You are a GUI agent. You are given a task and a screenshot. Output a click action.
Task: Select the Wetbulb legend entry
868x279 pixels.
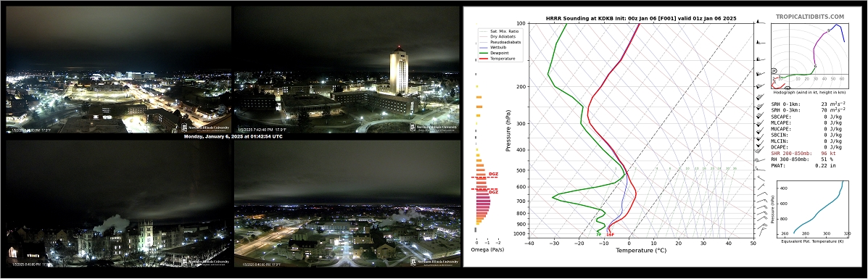(x=496, y=48)
